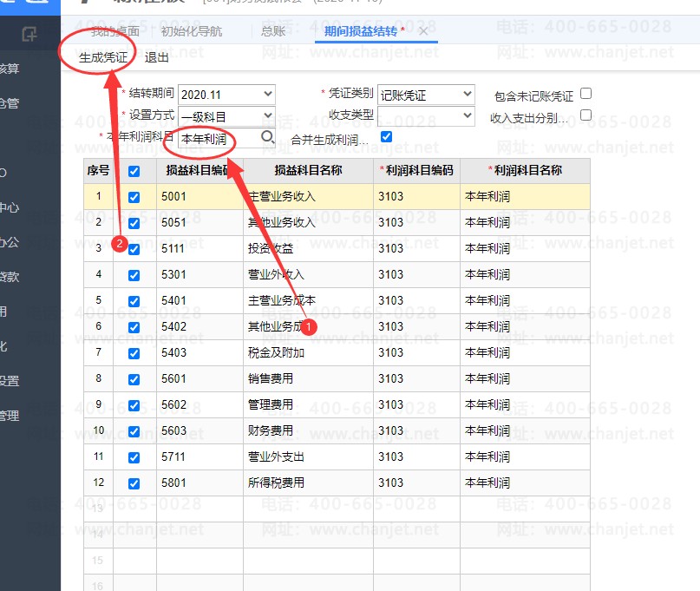Image resolution: width=700 pixels, height=591 pixels.
Task: Uncheck row 5601 销售费用 checkbox
Action: tap(134, 379)
